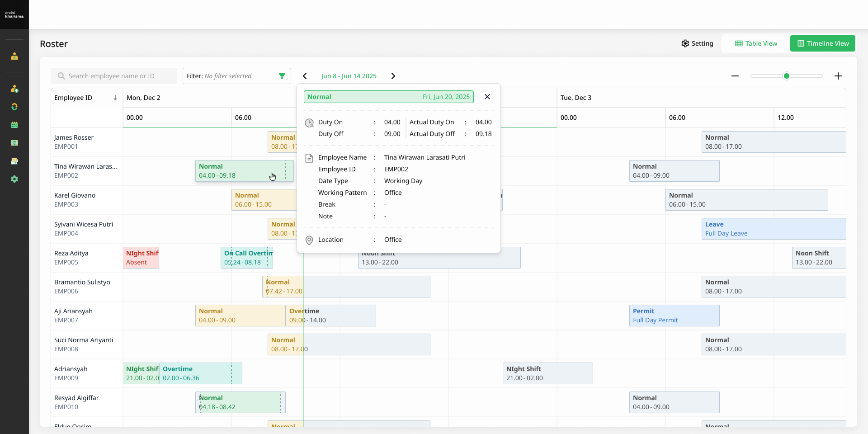Select Aji Ariansyah's Overtime 09.00-14.00 block
Viewport: 868px width, 434px height.
[x=331, y=316]
